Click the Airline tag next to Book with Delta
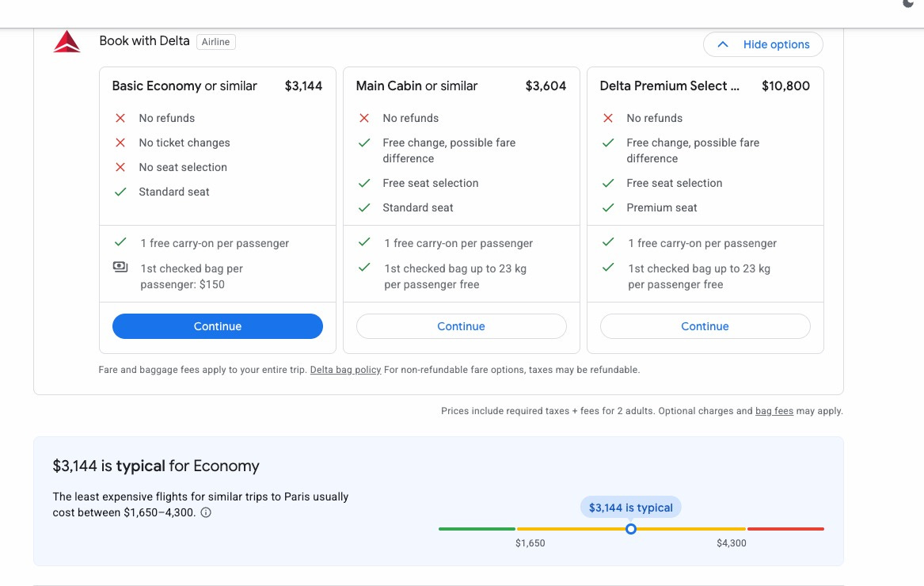The width and height of the screenshot is (924, 586). (215, 42)
